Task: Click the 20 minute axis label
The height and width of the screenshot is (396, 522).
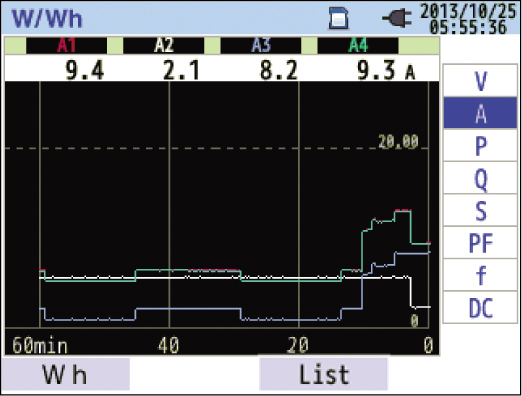Action: 298,345
